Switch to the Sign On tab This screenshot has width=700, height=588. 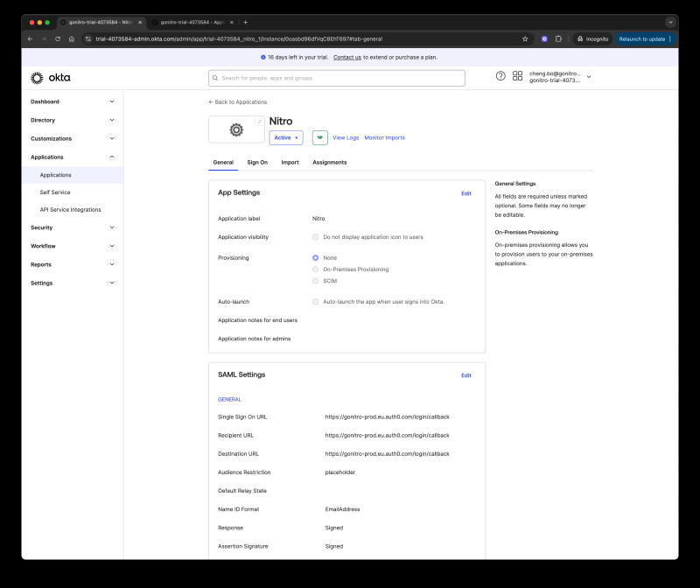click(257, 163)
